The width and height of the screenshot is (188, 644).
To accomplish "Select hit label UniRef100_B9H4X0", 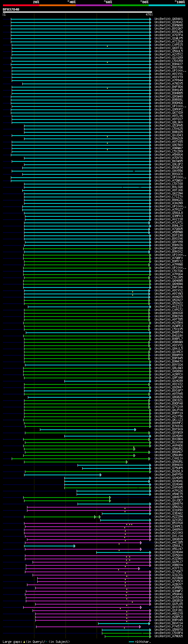I will point(169,465).
